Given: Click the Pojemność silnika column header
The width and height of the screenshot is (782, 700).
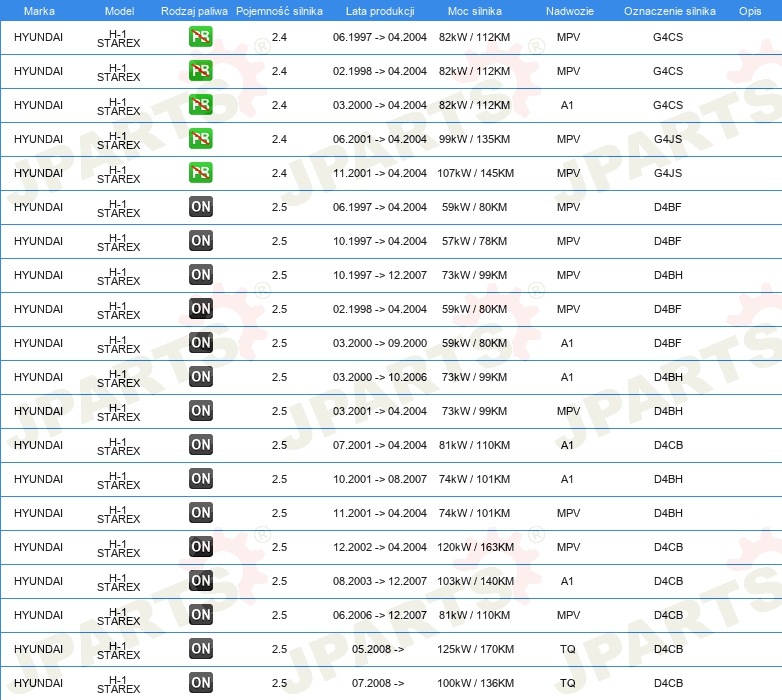Looking at the screenshot, I should pos(279,11).
